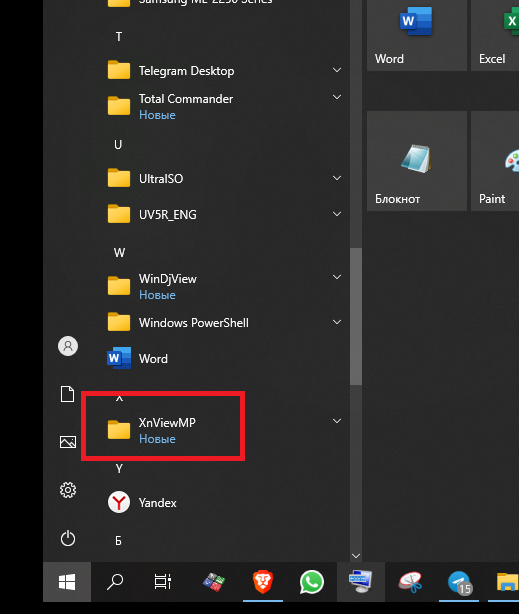
Task: Click the letter Y section header
Action: point(119,469)
